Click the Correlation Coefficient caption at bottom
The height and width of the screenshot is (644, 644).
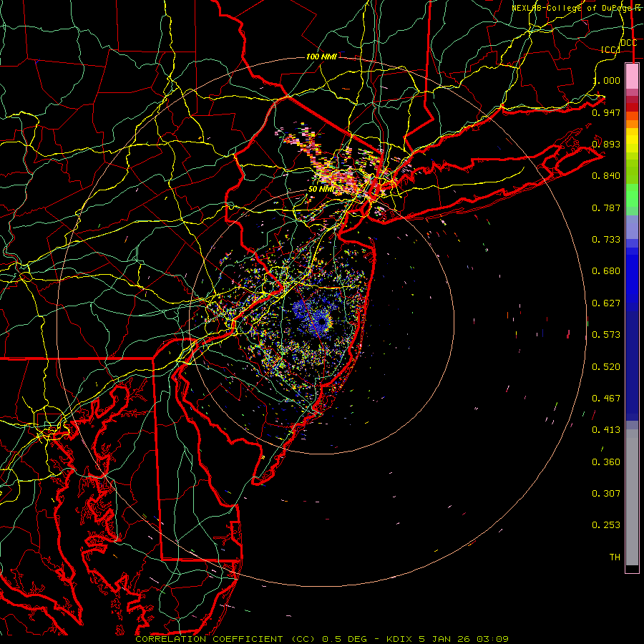click(322, 639)
